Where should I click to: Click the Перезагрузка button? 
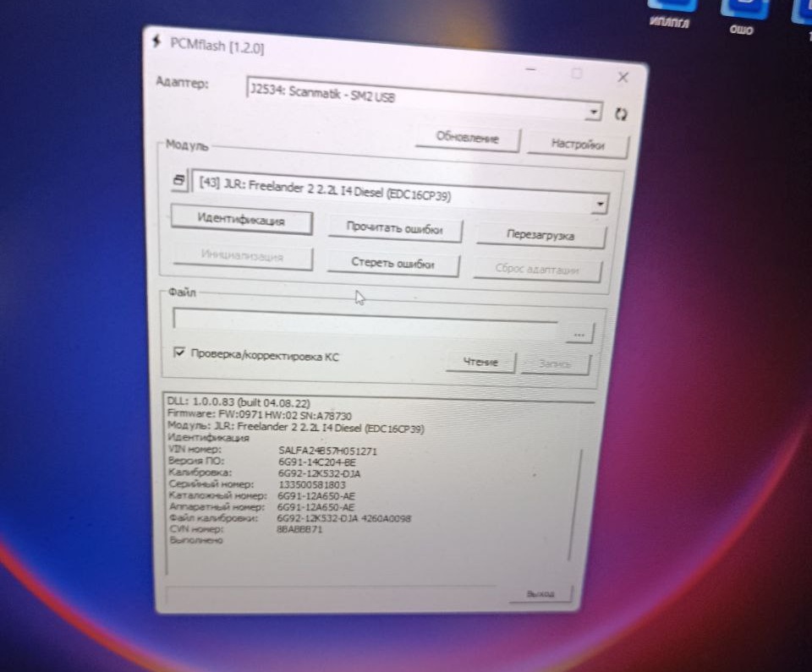tap(540, 235)
